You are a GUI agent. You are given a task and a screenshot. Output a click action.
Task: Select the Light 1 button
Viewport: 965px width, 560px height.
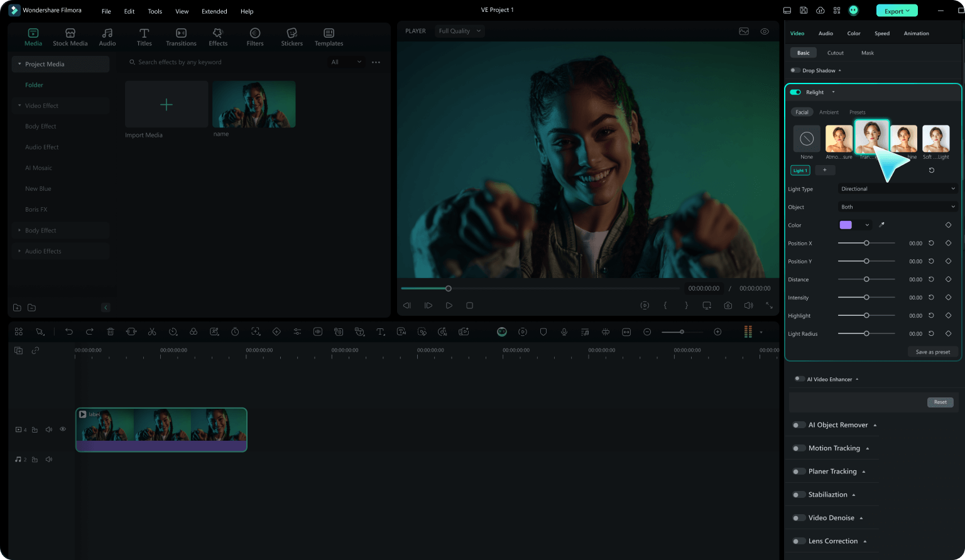(800, 170)
